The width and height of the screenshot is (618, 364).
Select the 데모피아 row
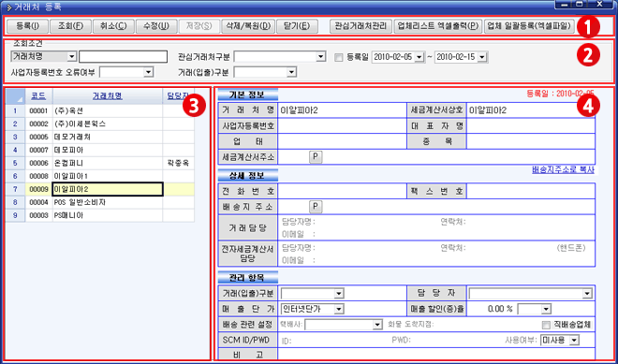100,150
